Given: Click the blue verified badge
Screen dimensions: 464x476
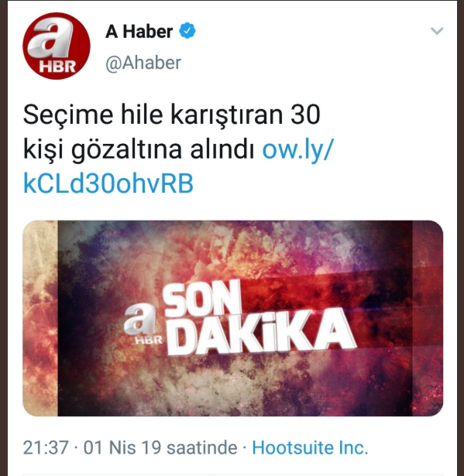Looking at the screenshot, I should click(187, 31).
